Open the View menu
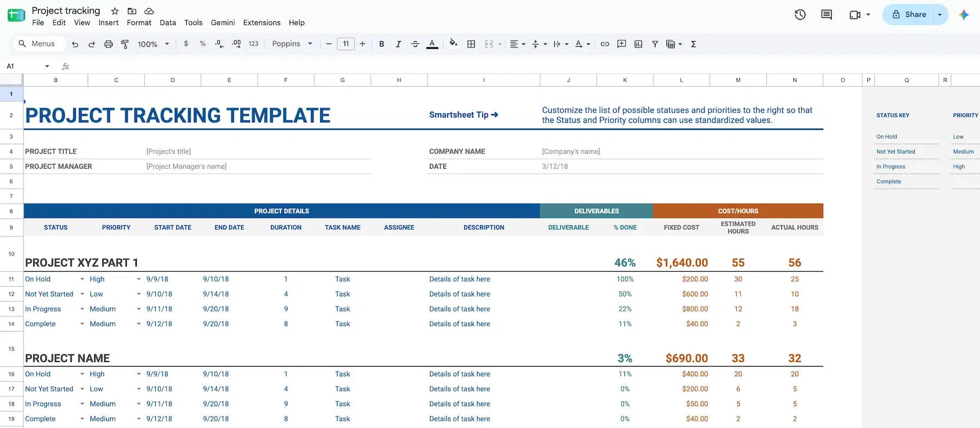This screenshot has height=428, width=980. point(82,22)
